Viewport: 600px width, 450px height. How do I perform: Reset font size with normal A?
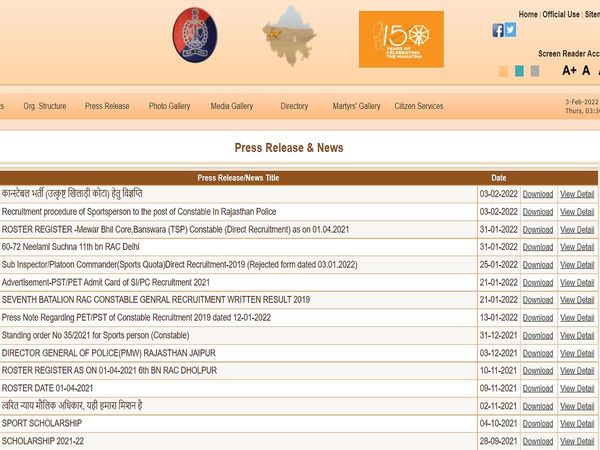click(x=586, y=70)
